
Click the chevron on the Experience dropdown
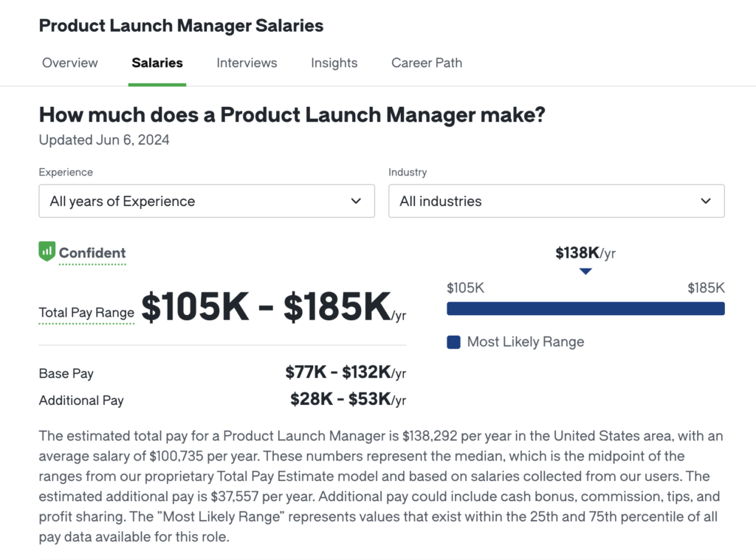[x=356, y=201]
